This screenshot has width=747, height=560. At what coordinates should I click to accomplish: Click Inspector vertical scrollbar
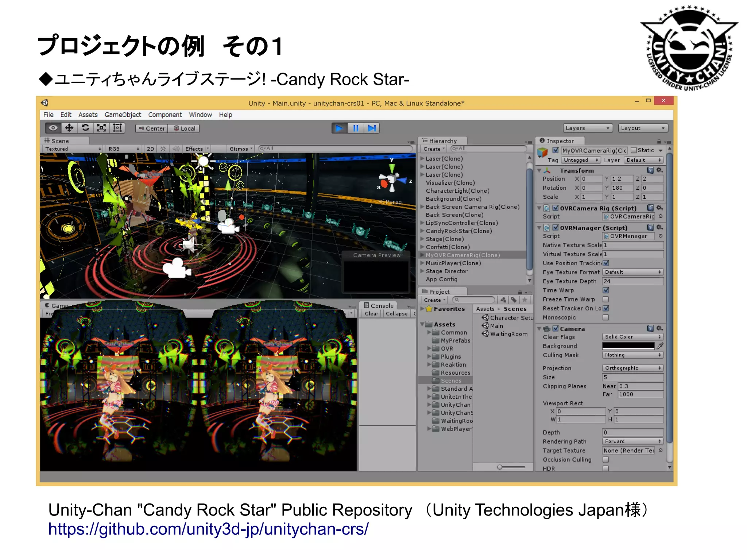point(669,297)
